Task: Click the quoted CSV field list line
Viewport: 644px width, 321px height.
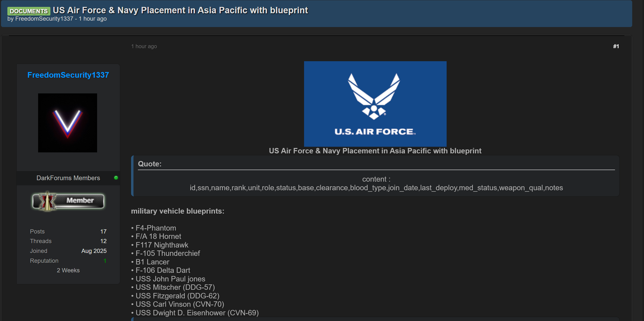Action: tap(376, 188)
